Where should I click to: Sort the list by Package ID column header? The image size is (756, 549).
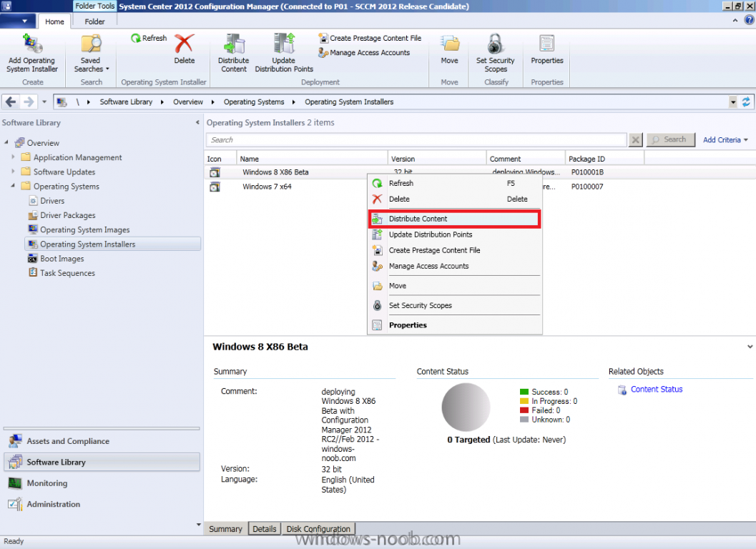pyautogui.click(x=604, y=159)
